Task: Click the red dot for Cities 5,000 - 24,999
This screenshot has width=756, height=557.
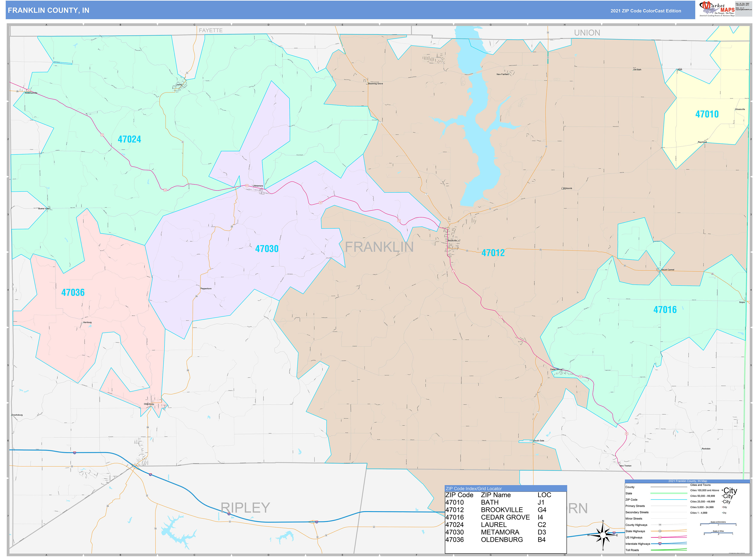Action: point(722,507)
